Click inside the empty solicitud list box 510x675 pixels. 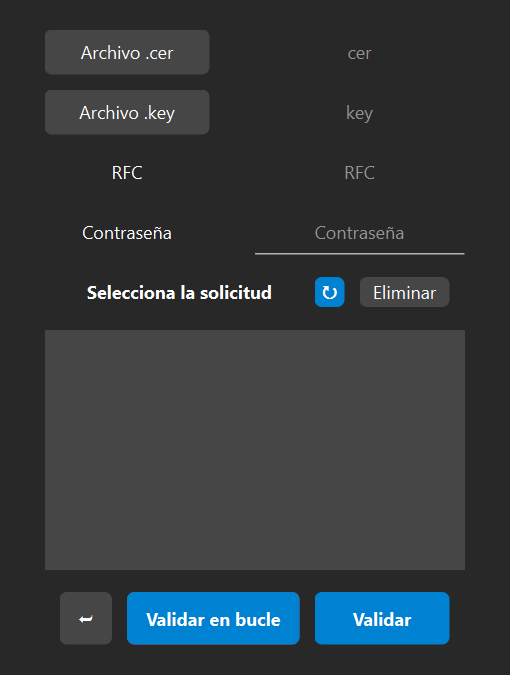click(x=255, y=450)
